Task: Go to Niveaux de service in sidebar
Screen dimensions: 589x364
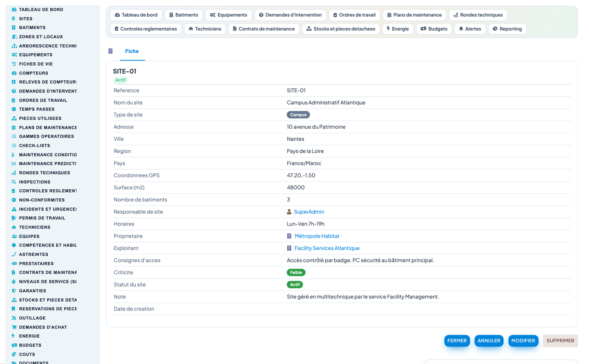Action: [x=48, y=282]
